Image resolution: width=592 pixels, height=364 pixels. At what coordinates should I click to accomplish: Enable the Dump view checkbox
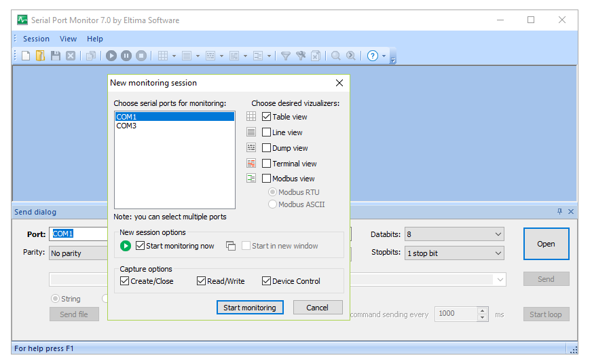(266, 147)
